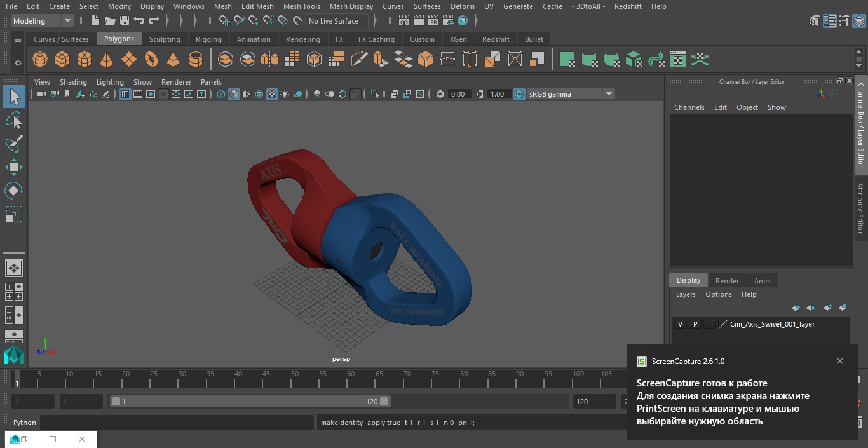
Task: Toggle wireframe display in viewport toolbar
Action: tap(221, 94)
